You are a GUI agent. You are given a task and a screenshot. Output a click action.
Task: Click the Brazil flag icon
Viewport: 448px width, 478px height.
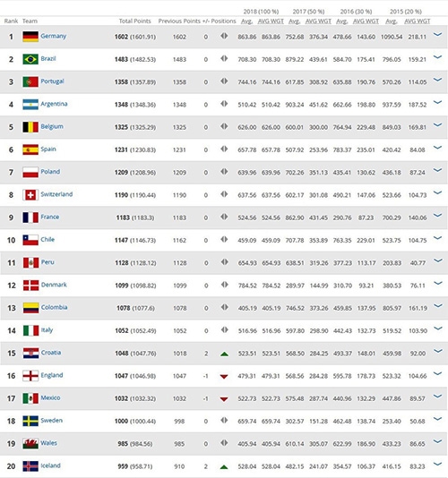tap(30, 59)
